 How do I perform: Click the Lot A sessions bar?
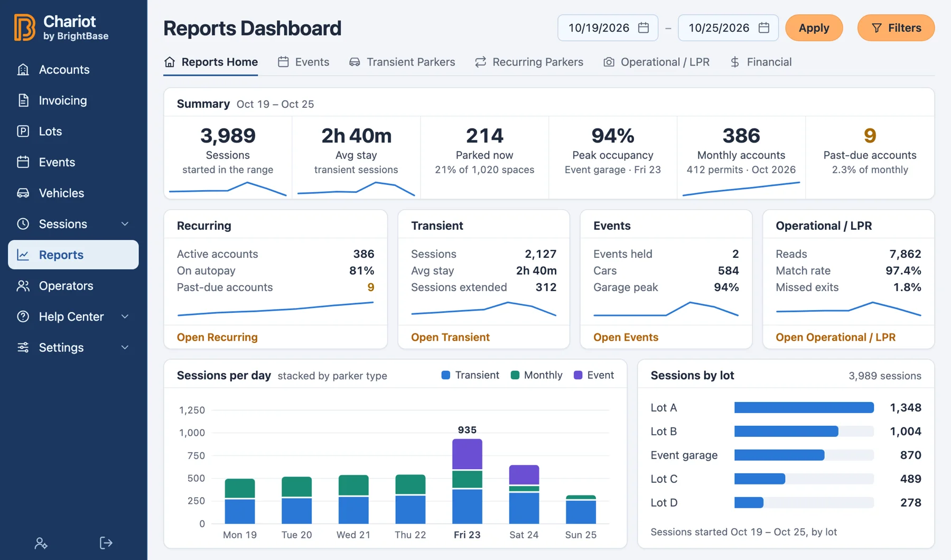pyautogui.click(x=804, y=407)
